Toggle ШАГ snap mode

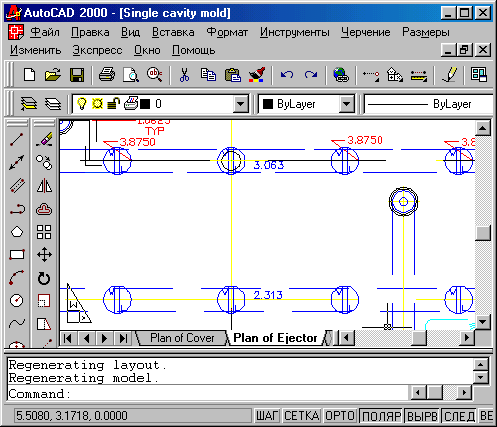[x=267, y=416]
